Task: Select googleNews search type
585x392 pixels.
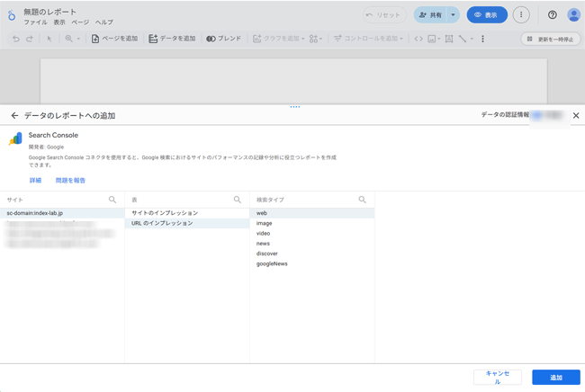Action: click(x=312, y=263)
